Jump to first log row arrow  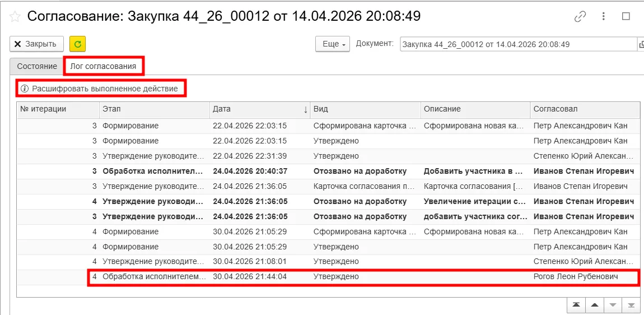pyautogui.click(x=576, y=305)
